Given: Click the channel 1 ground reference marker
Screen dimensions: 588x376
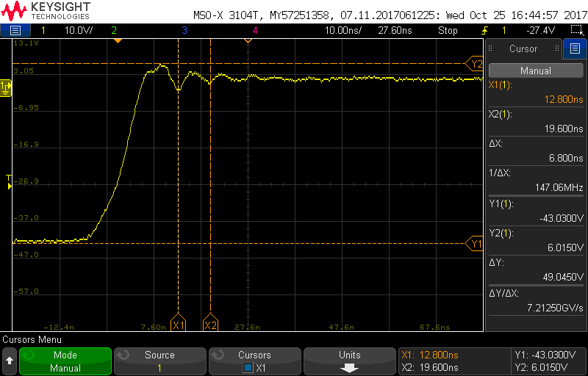Looking at the screenshot, I should point(6,87).
